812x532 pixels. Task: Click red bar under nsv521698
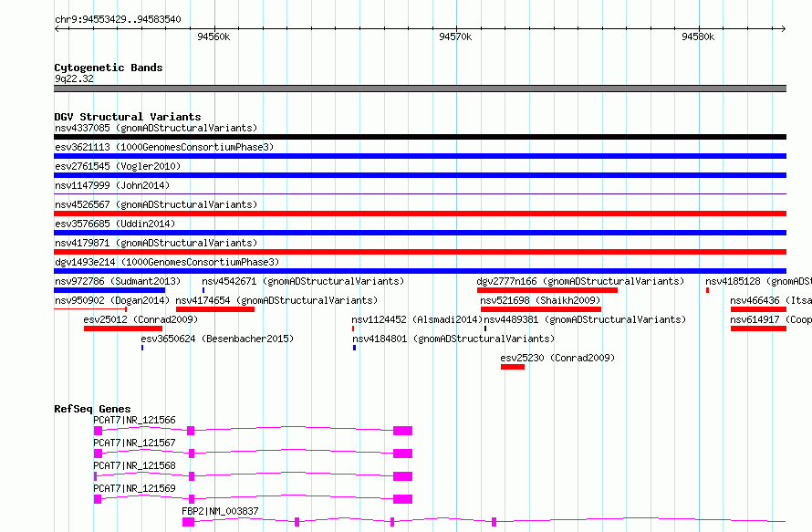coord(541,309)
